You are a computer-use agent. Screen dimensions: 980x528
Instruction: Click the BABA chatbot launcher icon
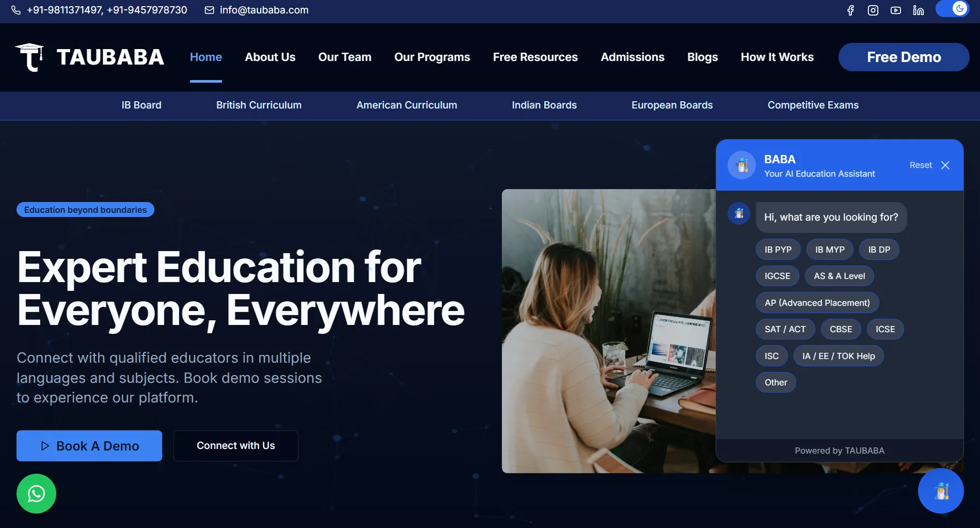941,491
